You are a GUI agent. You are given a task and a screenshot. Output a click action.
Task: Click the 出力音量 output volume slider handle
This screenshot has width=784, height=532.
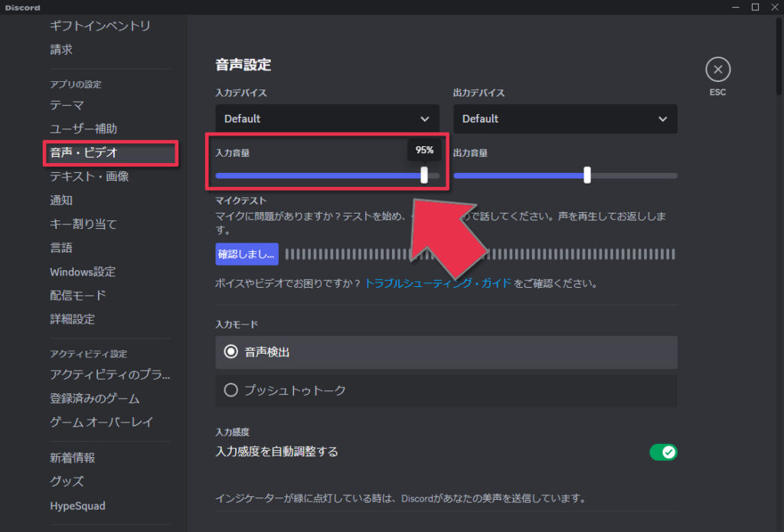pos(587,175)
